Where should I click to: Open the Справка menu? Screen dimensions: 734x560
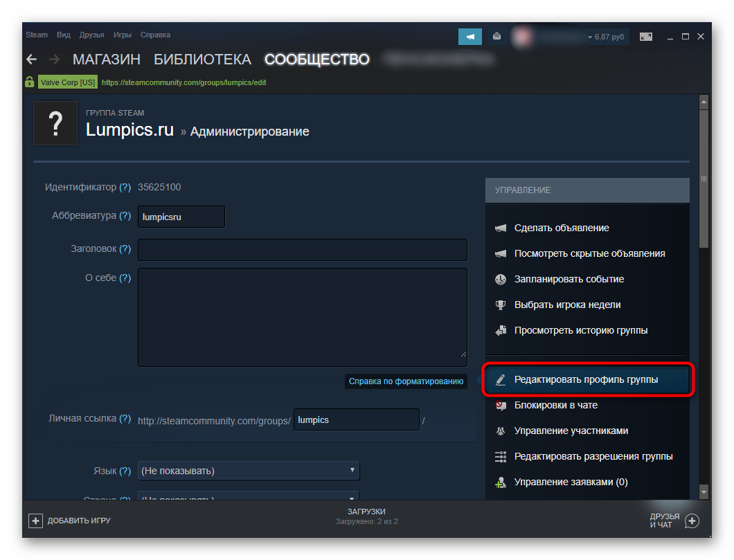click(155, 35)
